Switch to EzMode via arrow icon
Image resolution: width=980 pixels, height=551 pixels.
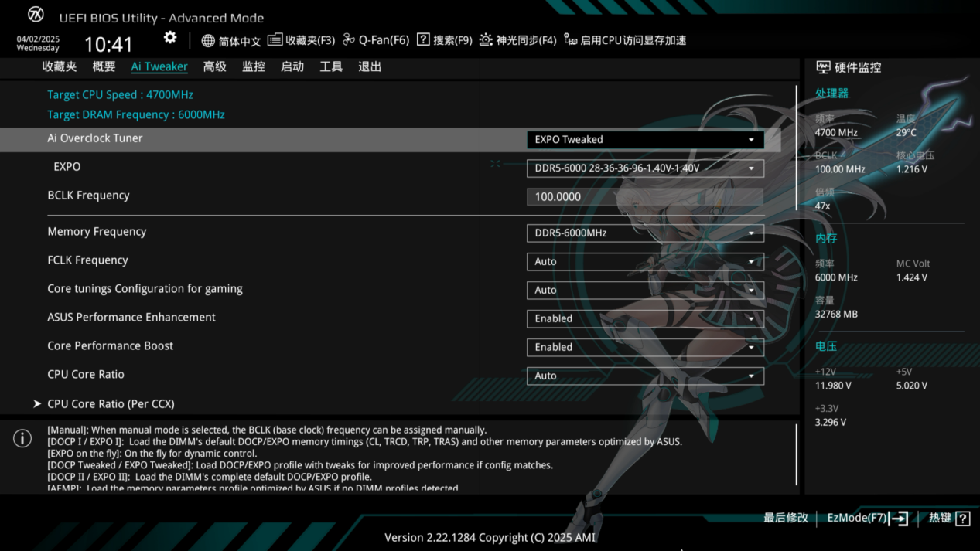click(899, 519)
